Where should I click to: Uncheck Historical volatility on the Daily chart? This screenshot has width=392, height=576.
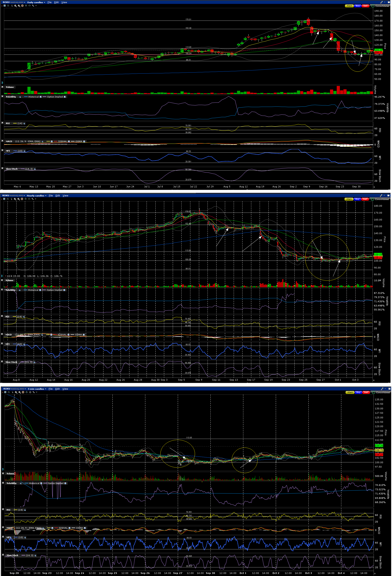(x=41, y=97)
